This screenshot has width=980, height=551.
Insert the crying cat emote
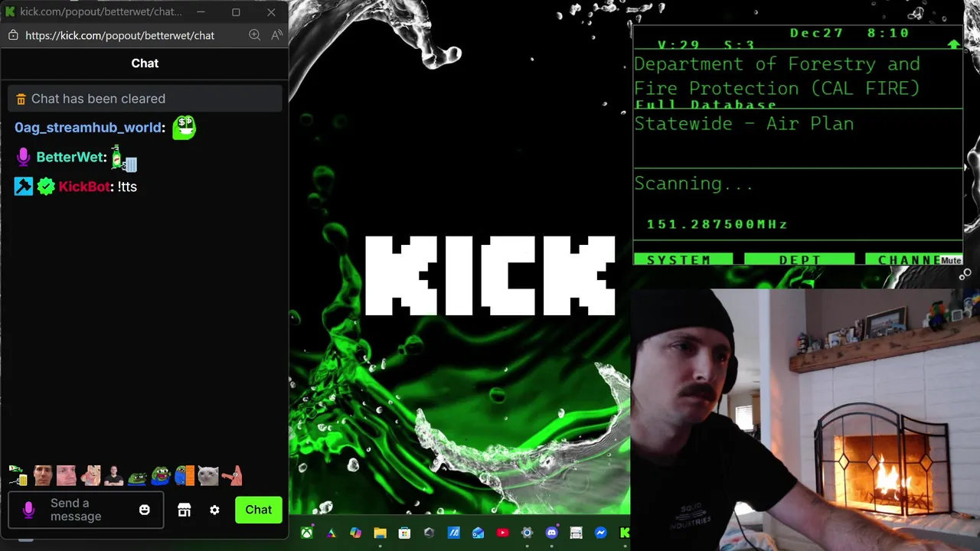point(208,476)
